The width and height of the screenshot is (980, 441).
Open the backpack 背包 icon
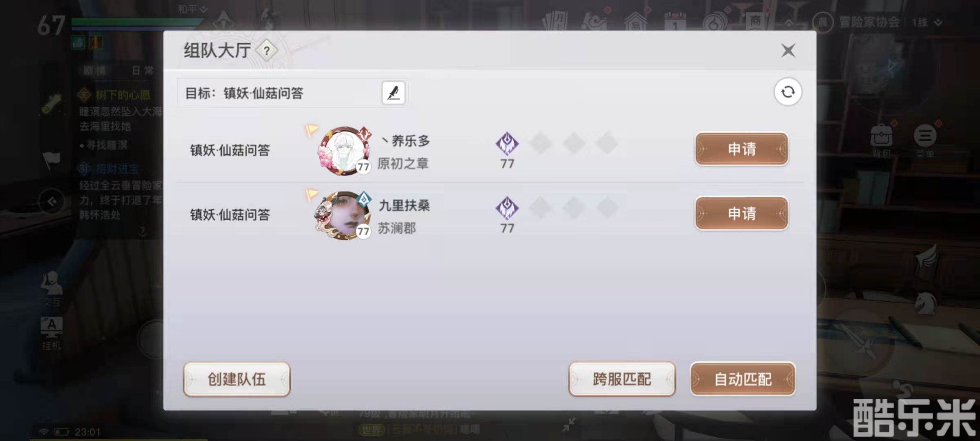(x=881, y=140)
